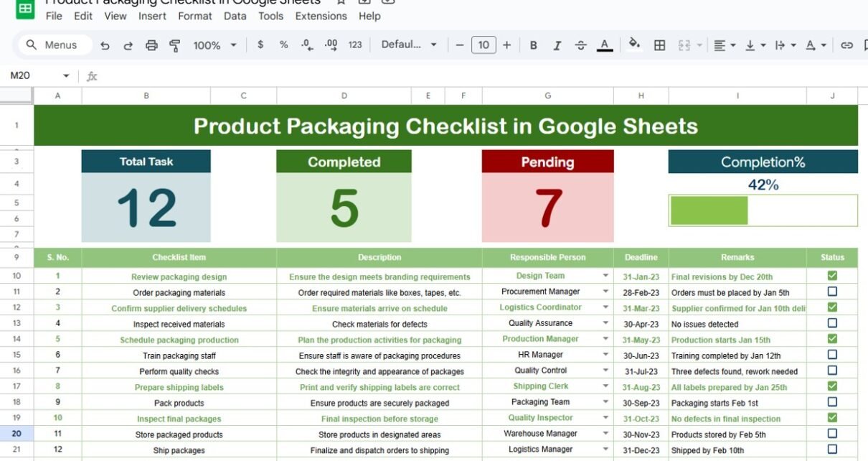868x461 pixels.
Task: Open the View menu
Action: coord(115,16)
